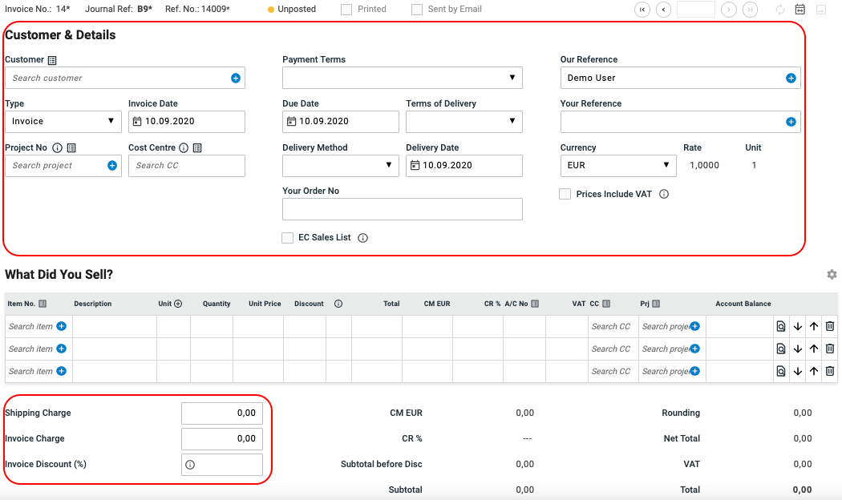Image resolution: width=842 pixels, height=504 pixels.
Task: Expand the invoice Type dropdown
Action: click(63, 122)
